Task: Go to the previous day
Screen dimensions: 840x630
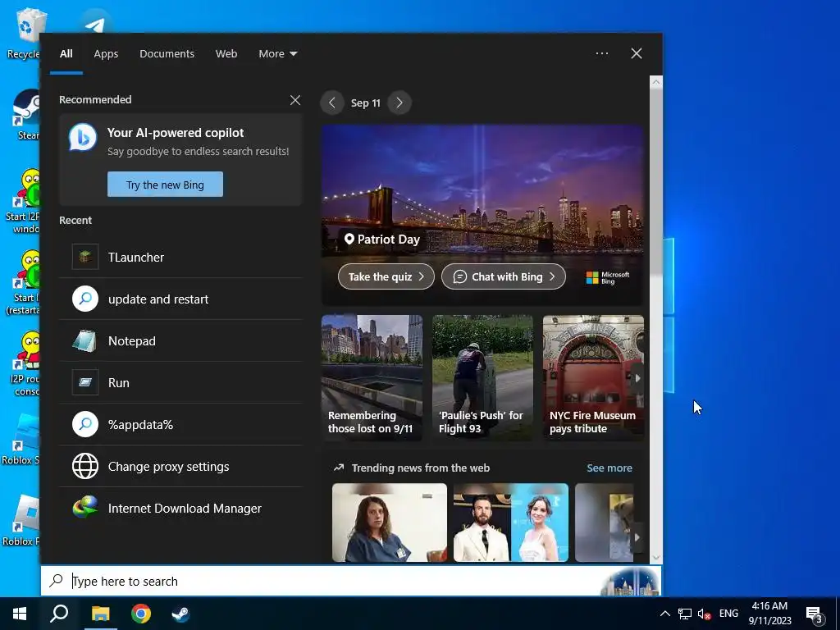Action: (332, 103)
